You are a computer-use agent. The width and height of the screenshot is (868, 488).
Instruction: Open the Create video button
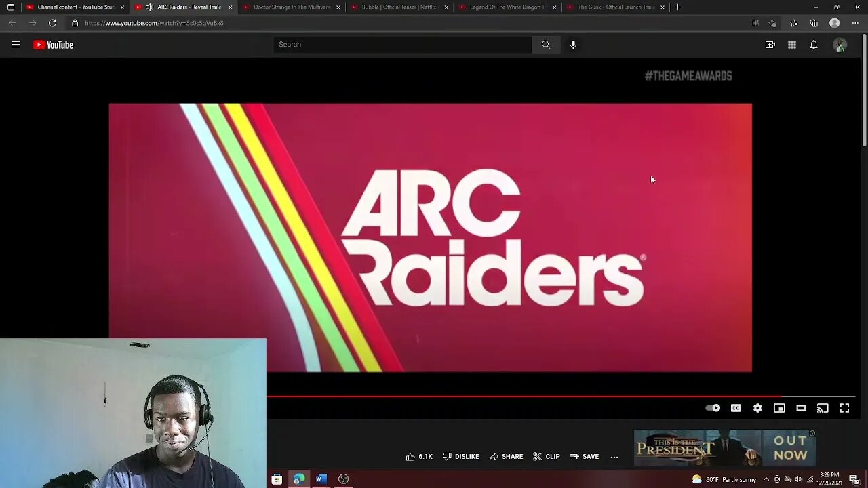click(770, 45)
